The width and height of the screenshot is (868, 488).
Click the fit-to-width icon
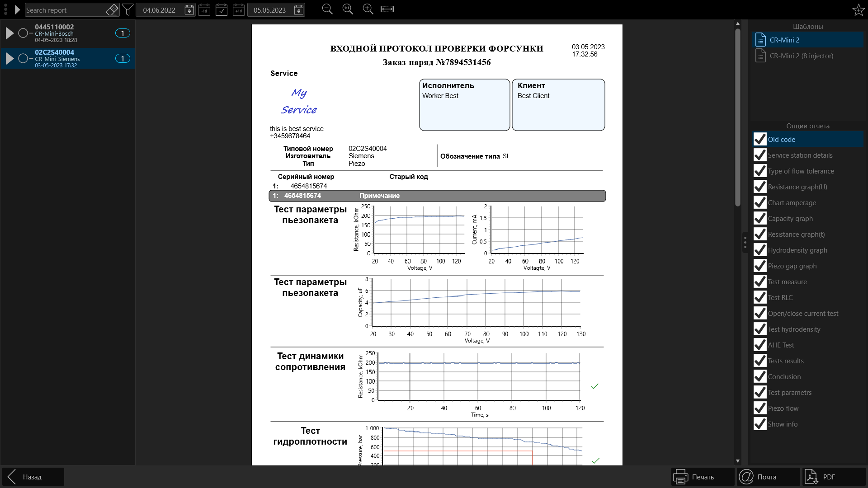pos(387,9)
